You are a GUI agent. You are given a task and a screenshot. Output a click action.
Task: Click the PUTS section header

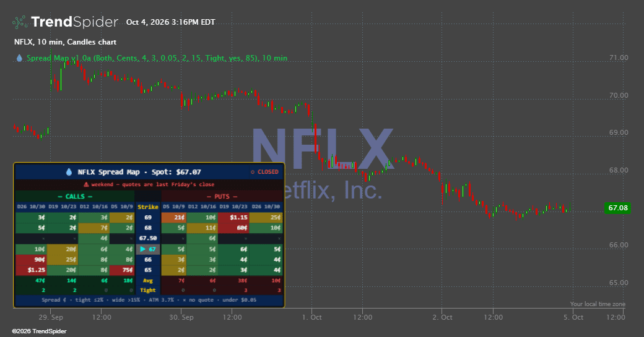click(222, 197)
